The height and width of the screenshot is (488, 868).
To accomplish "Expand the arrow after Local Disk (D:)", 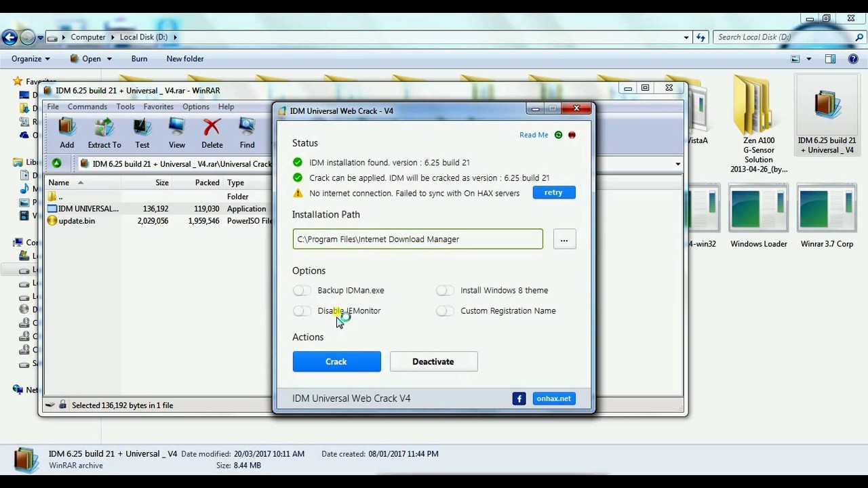I will point(175,37).
